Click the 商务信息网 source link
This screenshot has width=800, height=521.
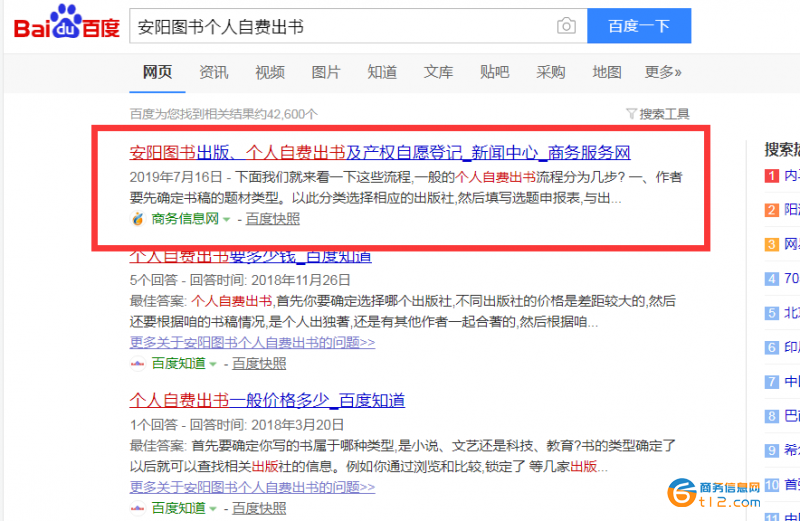[x=185, y=219]
